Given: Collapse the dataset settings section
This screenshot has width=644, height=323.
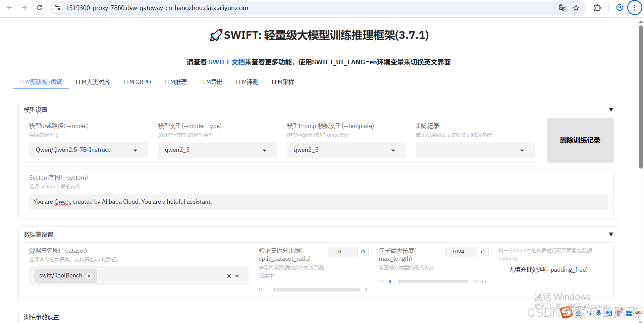Looking at the screenshot, I should click(x=611, y=235).
